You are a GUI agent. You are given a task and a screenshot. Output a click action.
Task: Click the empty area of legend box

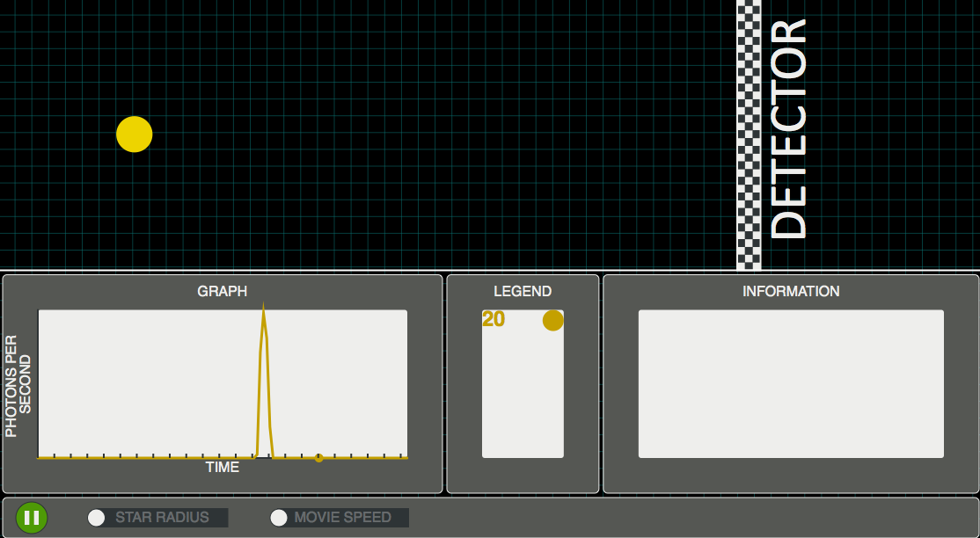coord(523,396)
